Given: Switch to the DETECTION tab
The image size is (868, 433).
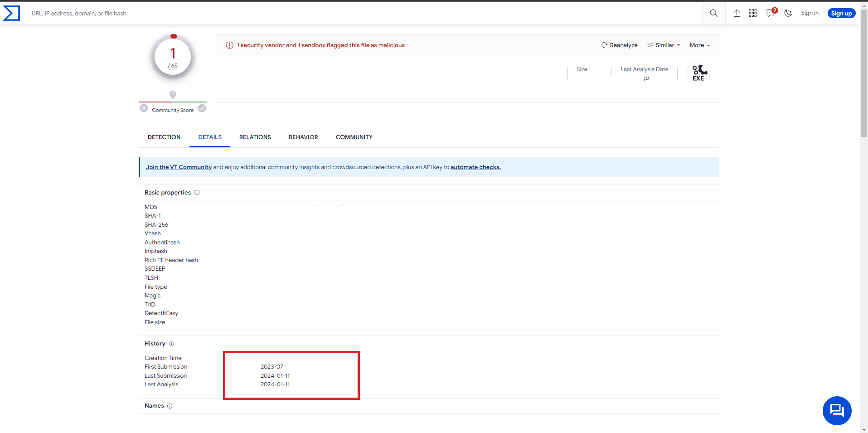Looking at the screenshot, I should tap(164, 137).
